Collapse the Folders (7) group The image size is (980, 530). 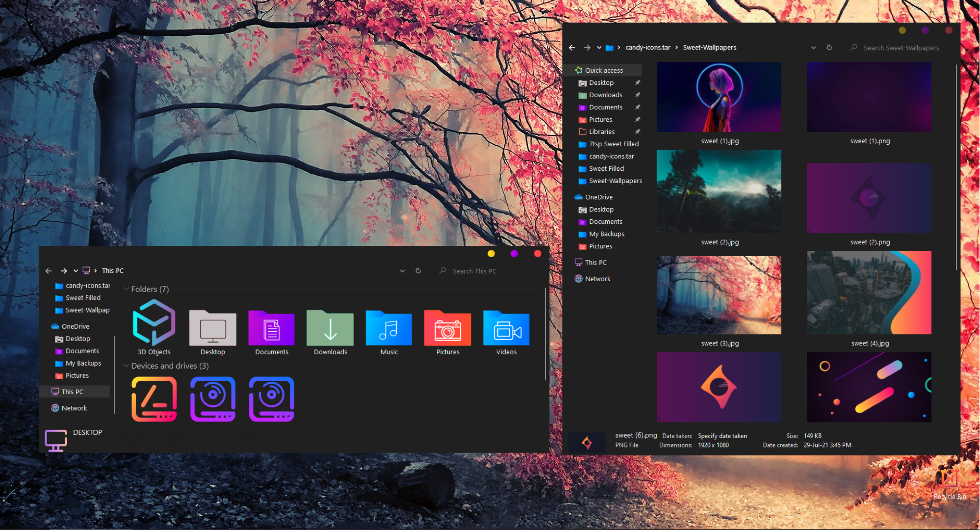tap(126, 289)
